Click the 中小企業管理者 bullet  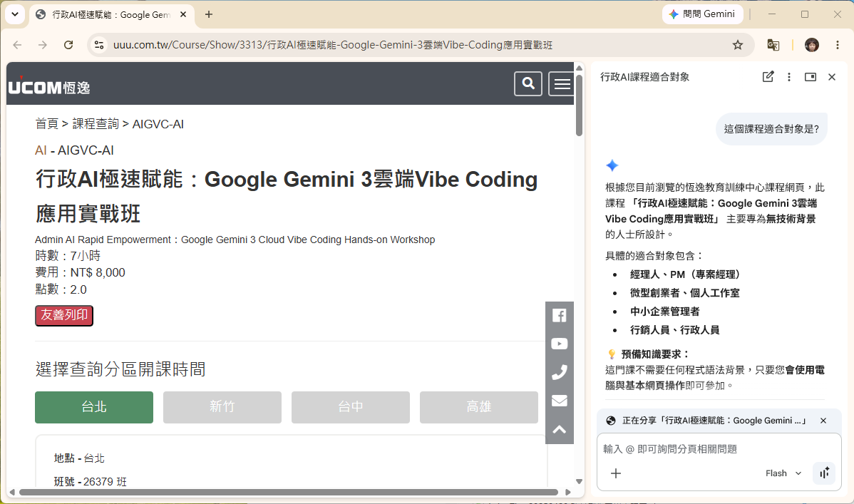(665, 312)
